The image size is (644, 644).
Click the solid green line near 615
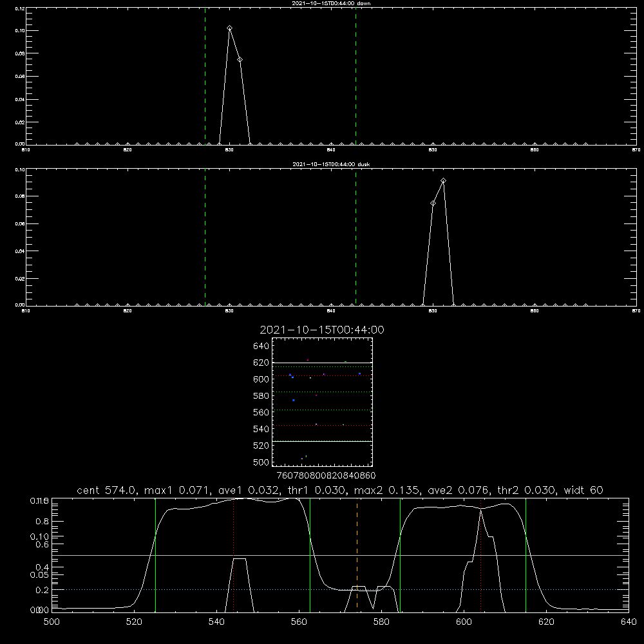[526, 554]
